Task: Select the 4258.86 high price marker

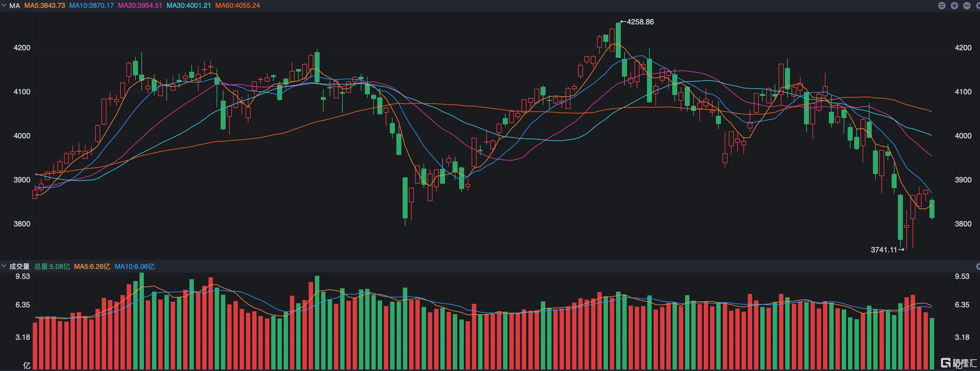Action: point(637,22)
